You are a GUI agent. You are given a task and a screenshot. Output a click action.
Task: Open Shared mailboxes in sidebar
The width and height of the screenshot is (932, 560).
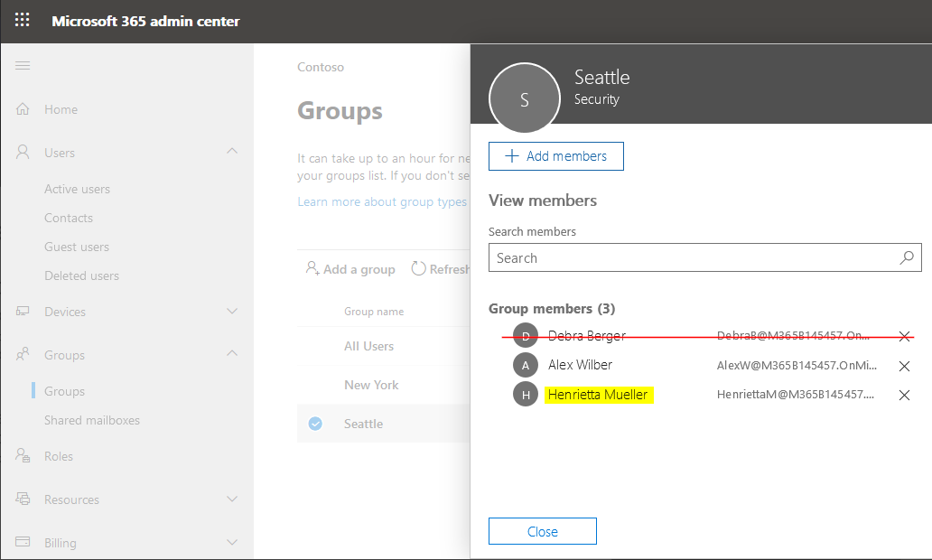point(92,420)
